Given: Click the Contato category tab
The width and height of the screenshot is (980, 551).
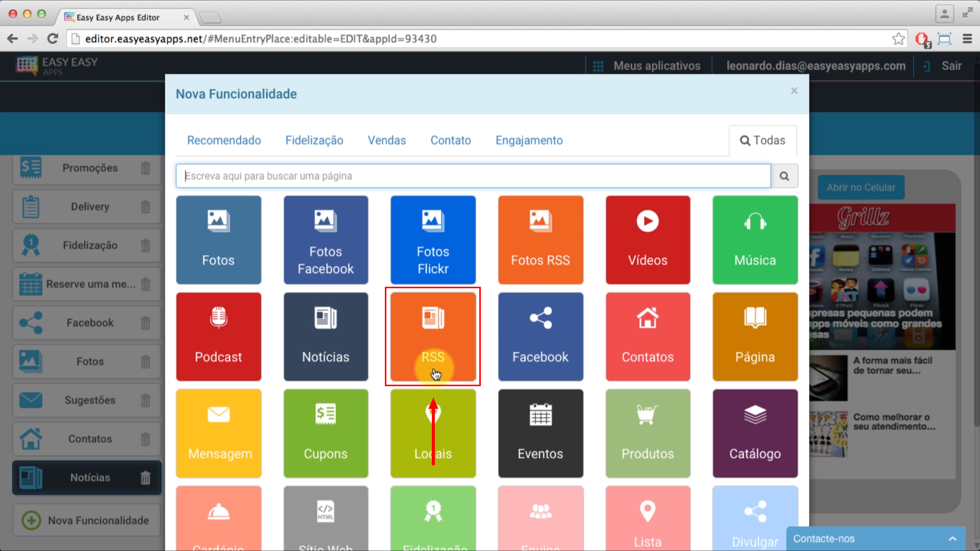Looking at the screenshot, I should [x=451, y=140].
